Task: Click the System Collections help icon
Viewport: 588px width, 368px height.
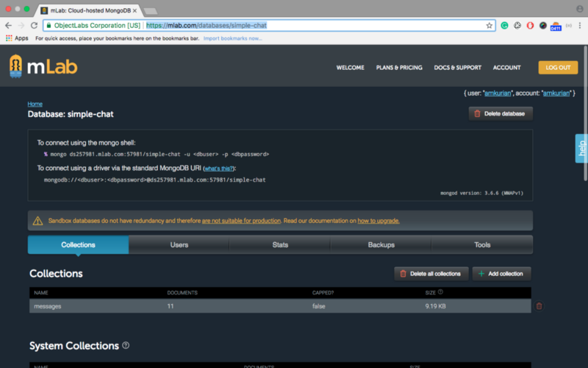Action: tap(126, 346)
